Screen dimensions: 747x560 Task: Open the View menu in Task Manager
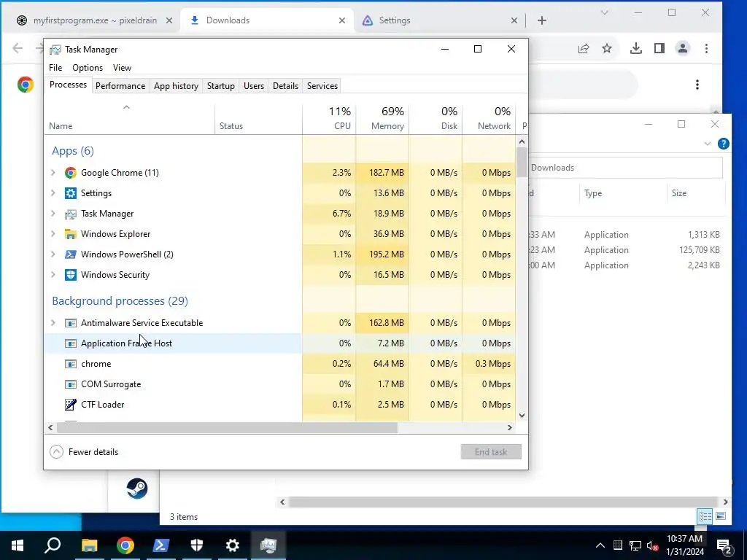tap(122, 68)
